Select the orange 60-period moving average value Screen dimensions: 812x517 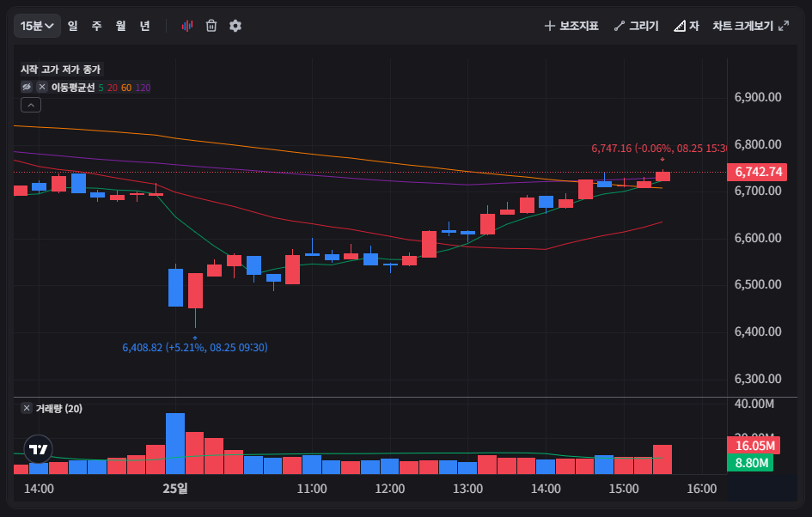[126, 88]
